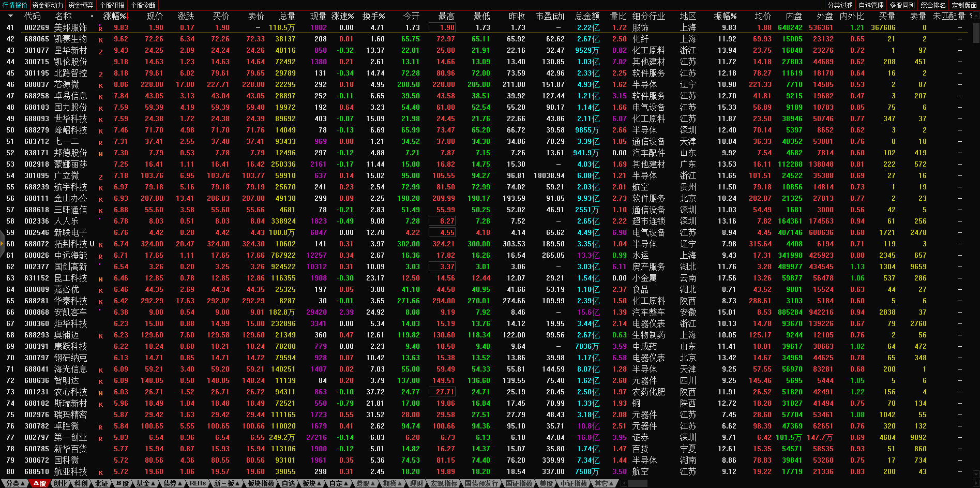Sort by the 涨幅% column header

click(x=114, y=16)
